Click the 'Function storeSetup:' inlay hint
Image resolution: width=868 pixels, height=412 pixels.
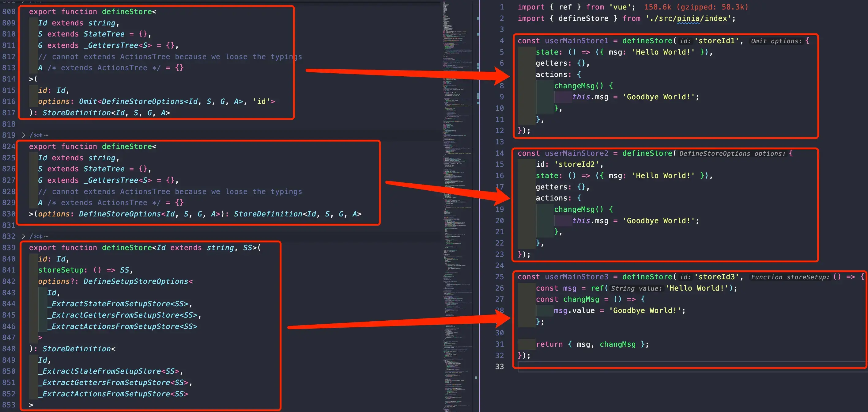pos(790,277)
